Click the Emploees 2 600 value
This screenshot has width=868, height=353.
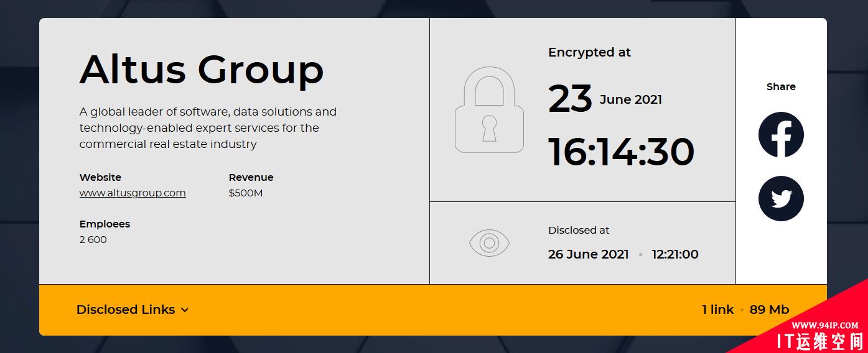click(x=93, y=240)
